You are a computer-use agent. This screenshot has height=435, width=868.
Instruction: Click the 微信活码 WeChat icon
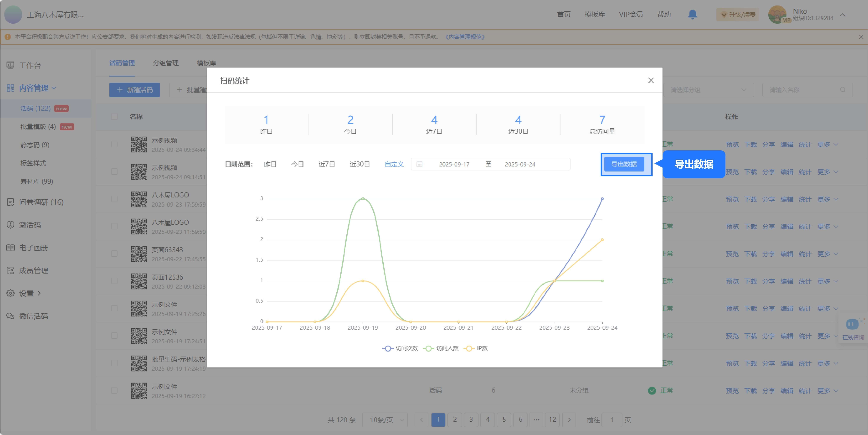pyautogui.click(x=10, y=316)
